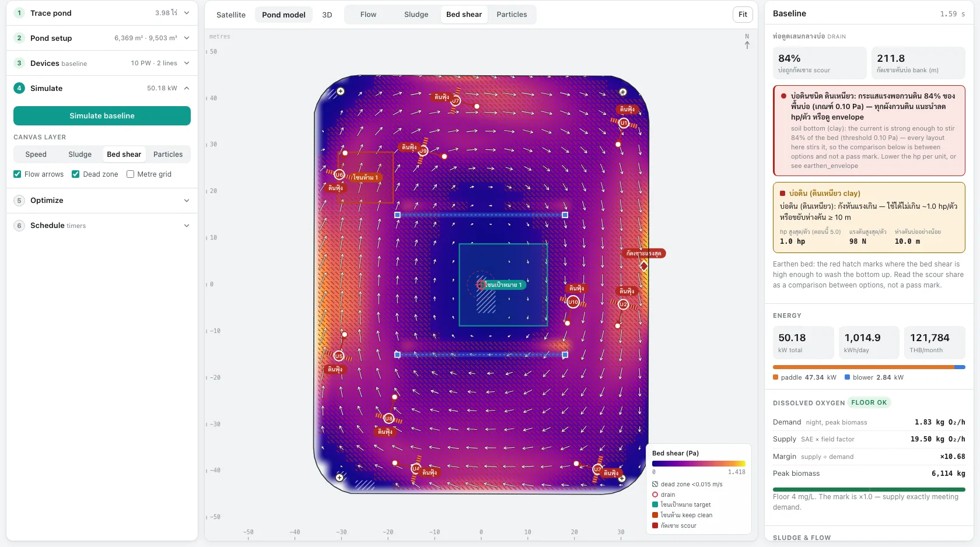Screen dimensions: 980x547
Task: Run Simulate baseline
Action: point(102,115)
